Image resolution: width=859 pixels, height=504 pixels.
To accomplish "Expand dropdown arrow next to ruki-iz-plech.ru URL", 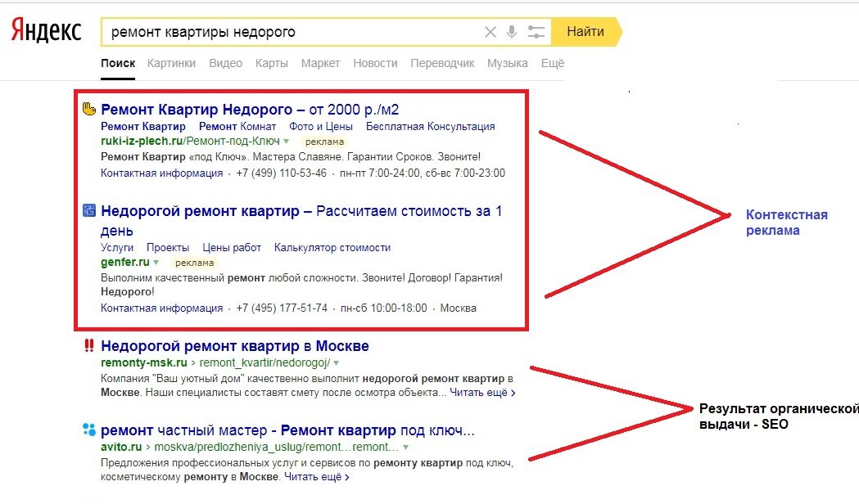I will (286, 142).
